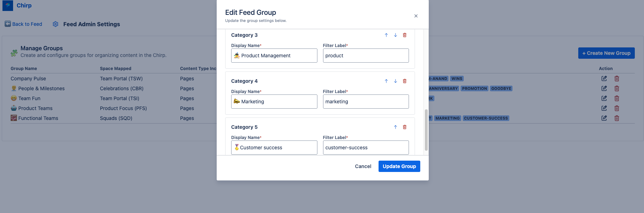Screen dimensions: 644x213
Task: Click the Chirp logo icon
Action: pyautogui.click(x=8, y=5)
